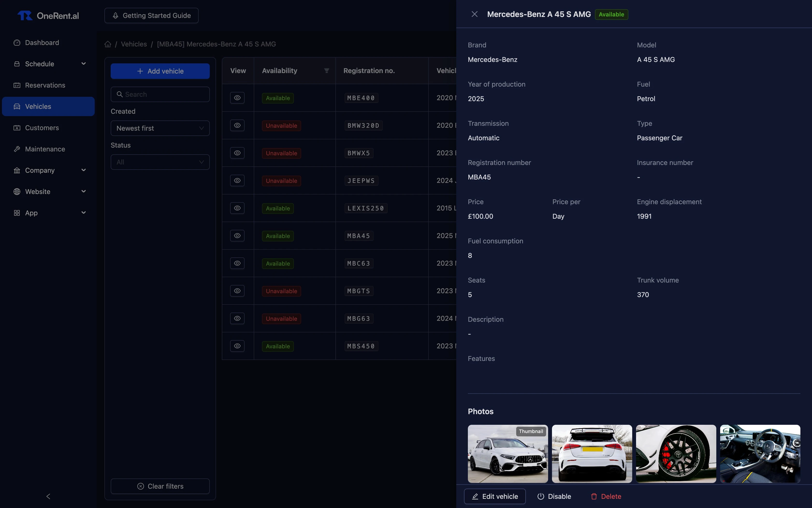
Task: View details of the BMW320D vehicle row
Action: pos(237,125)
